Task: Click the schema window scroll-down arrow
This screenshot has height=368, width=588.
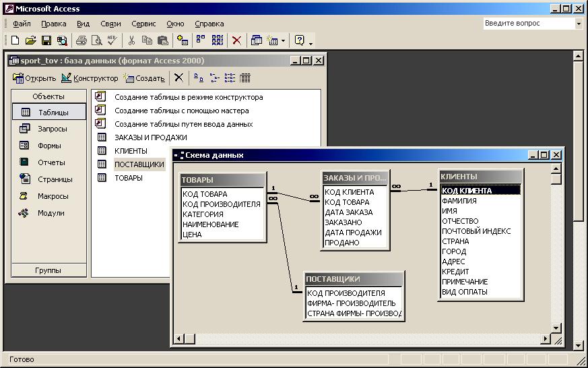Action: (556, 328)
